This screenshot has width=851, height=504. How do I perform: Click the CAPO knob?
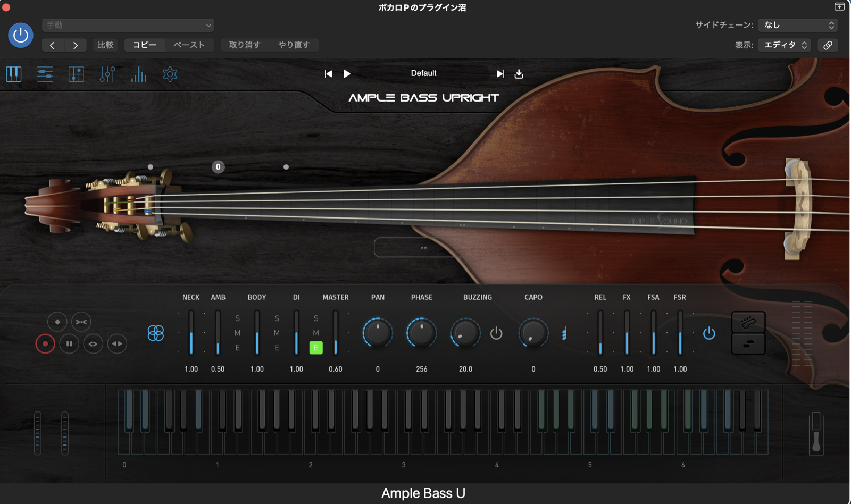[533, 333]
